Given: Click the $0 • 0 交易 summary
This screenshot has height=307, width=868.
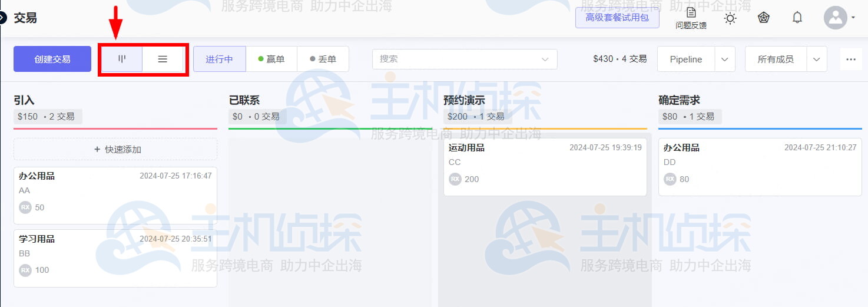Looking at the screenshot, I should pos(256,117).
